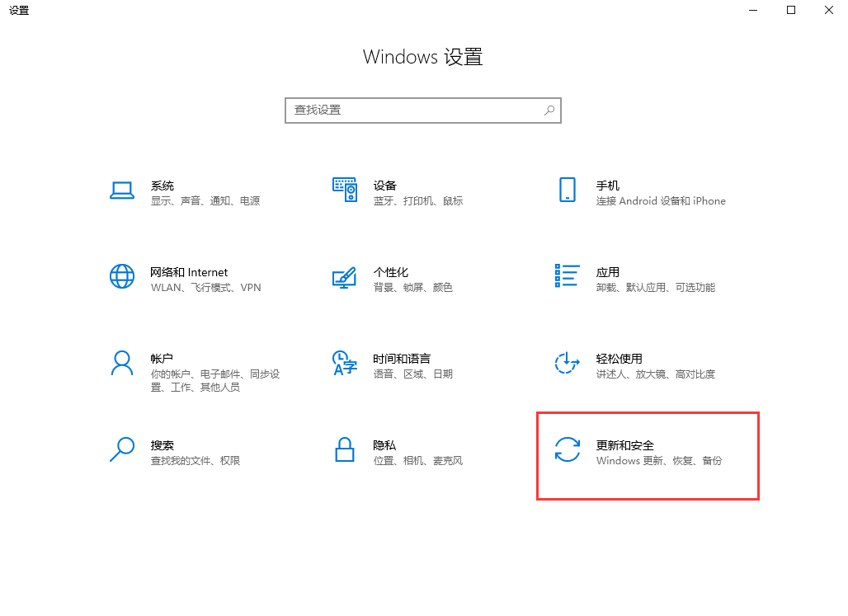Open the 搜索 category title
The image size is (848, 616).
[163, 445]
